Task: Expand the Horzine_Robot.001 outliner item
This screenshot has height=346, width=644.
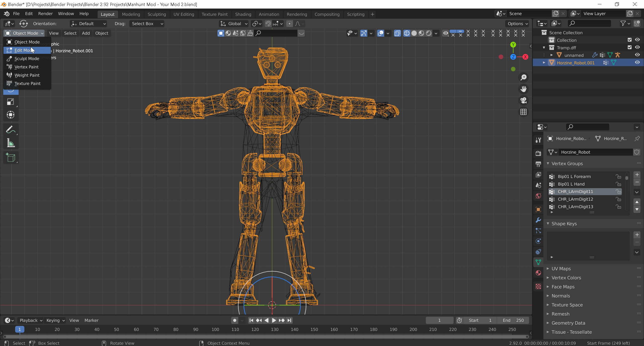Action: pos(544,63)
